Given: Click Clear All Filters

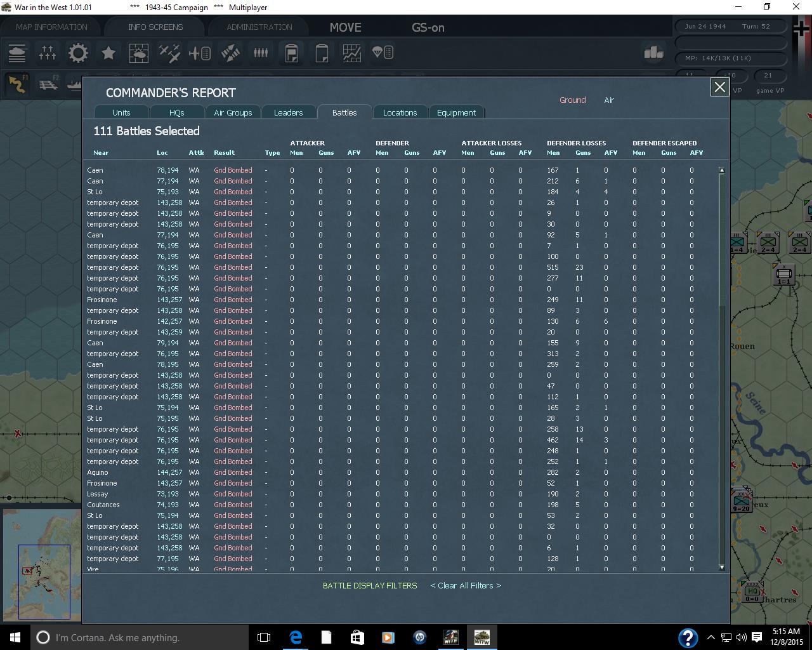Looking at the screenshot, I should point(466,585).
